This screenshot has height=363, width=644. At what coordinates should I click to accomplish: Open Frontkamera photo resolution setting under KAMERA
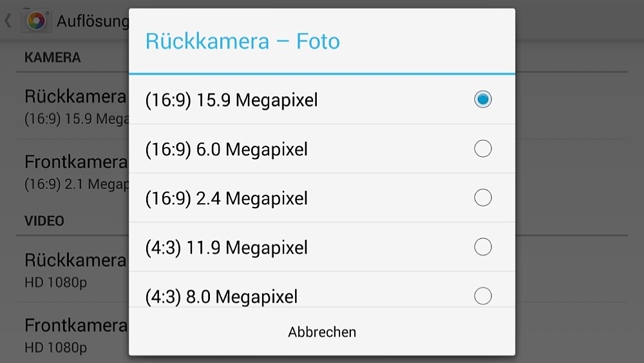pyautogui.click(x=73, y=172)
